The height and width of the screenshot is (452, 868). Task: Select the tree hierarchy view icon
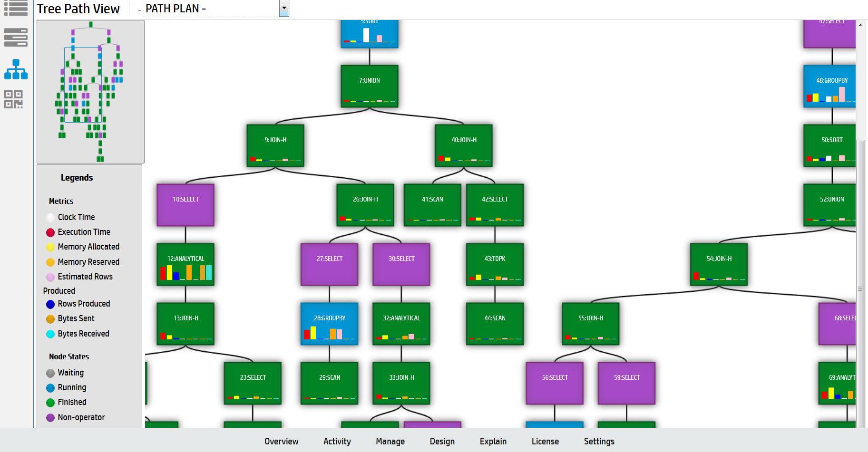click(16, 69)
